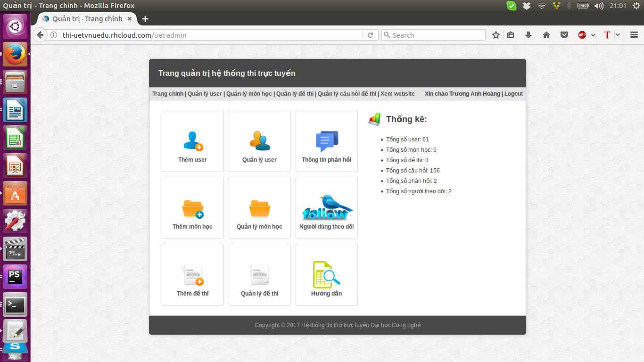Screen dimensions: 644x362
Task: Click the Thêm đề thi document icon
Action: 193,275
